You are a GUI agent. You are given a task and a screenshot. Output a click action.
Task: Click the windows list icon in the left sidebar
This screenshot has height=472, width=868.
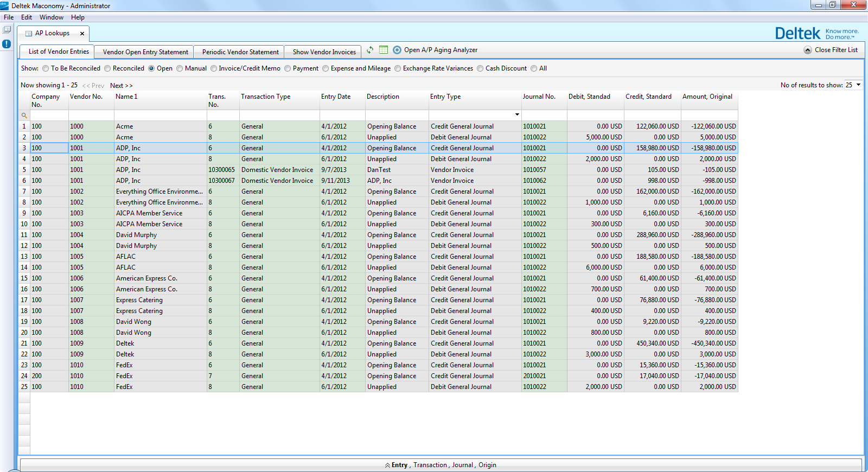[7, 30]
